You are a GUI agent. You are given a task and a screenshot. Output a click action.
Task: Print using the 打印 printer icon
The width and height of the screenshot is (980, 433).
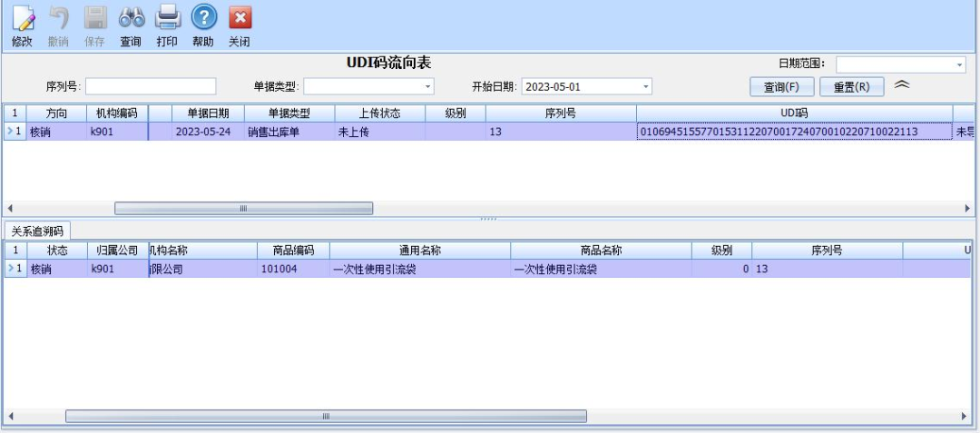[166, 18]
